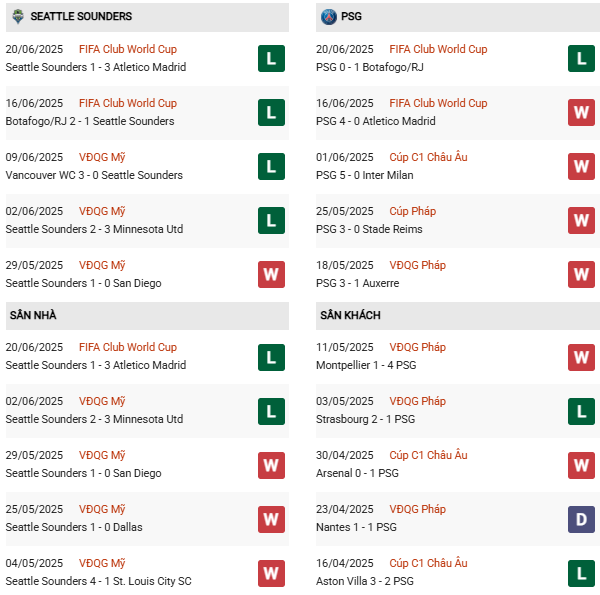Click the L badge for the Vancouver WC match
The height and width of the screenshot is (595, 600).
pos(271,166)
